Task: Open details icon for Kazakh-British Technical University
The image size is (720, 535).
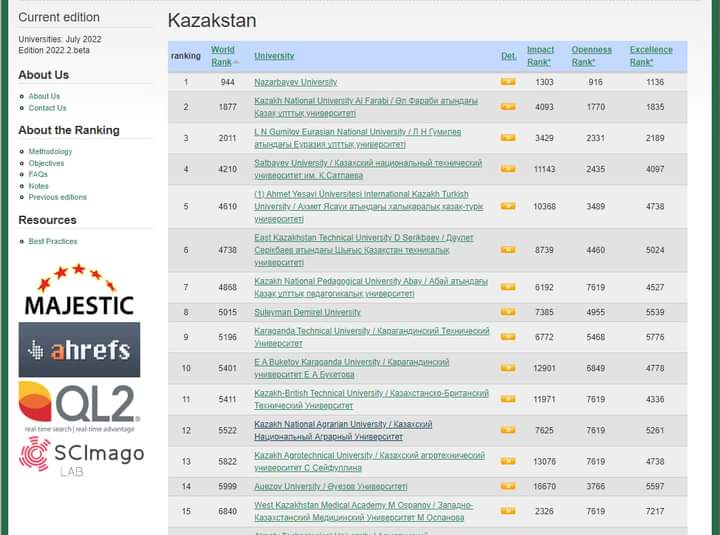Action: [x=508, y=399]
